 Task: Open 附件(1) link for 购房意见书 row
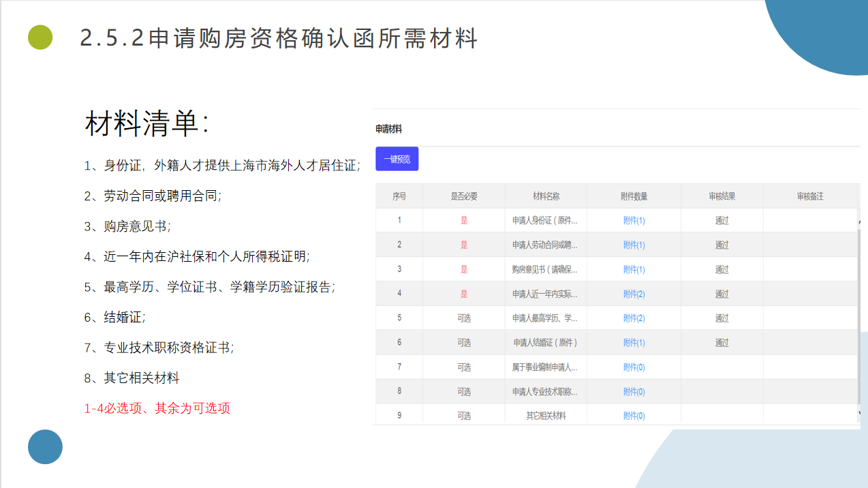pyautogui.click(x=634, y=269)
